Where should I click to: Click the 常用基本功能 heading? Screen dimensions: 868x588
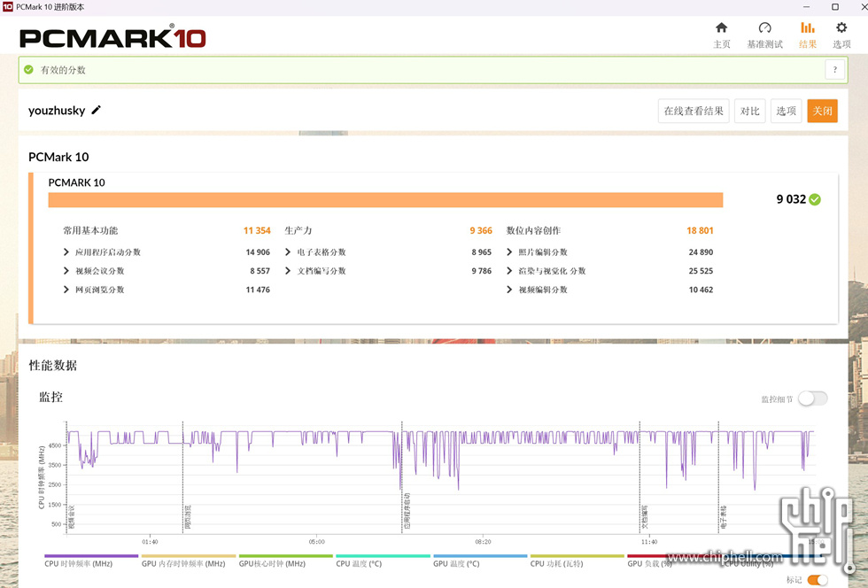click(90, 230)
